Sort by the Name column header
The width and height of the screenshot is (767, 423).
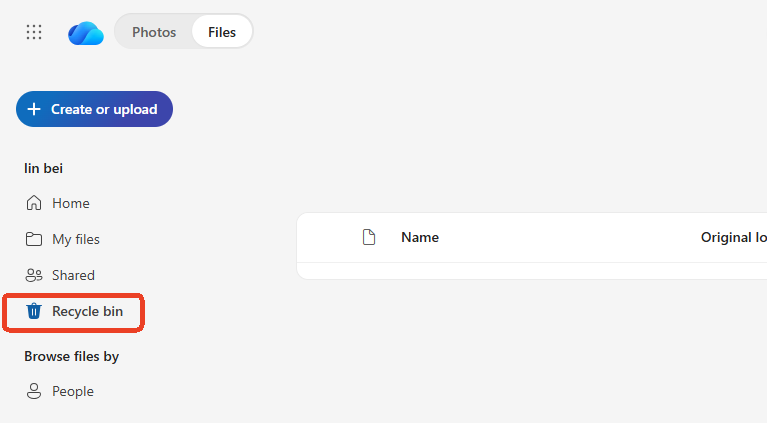pyautogui.click(x=420, y=237)
